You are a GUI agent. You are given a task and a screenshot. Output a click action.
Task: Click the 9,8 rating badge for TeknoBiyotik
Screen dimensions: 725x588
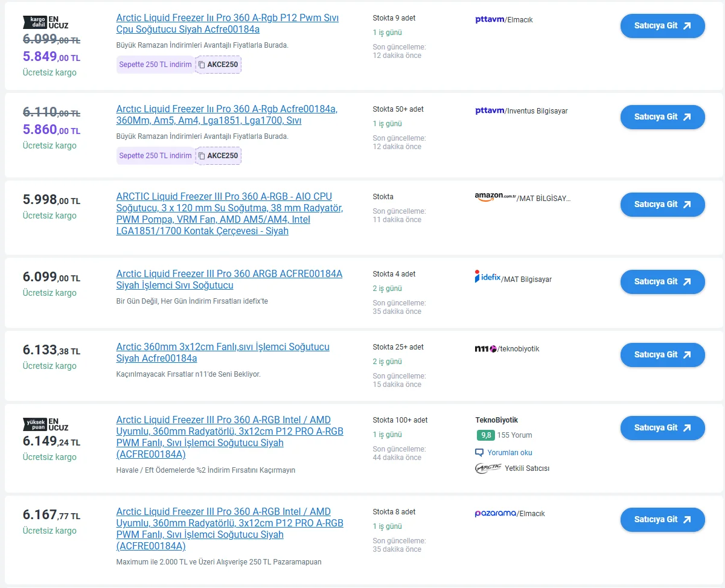485,435
